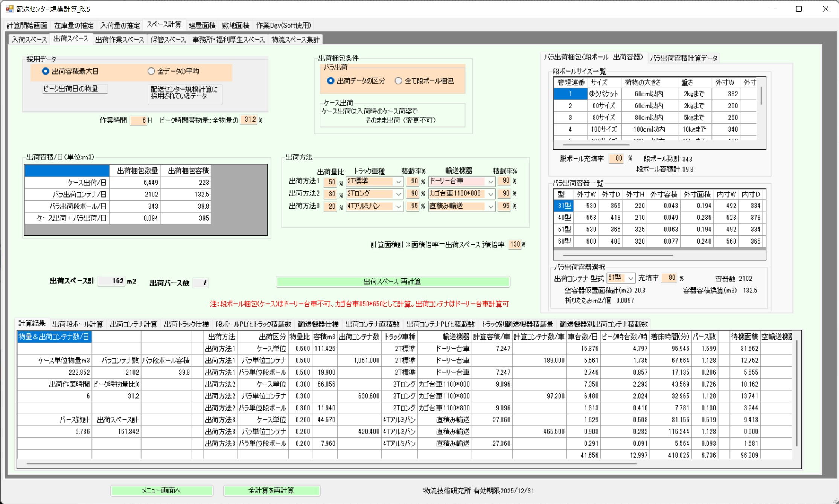The height and width of the screenshot is (504, 839).
Task: Open 出荷方法1 truck type dropdown (2T標準)
Action: point(399,181)
